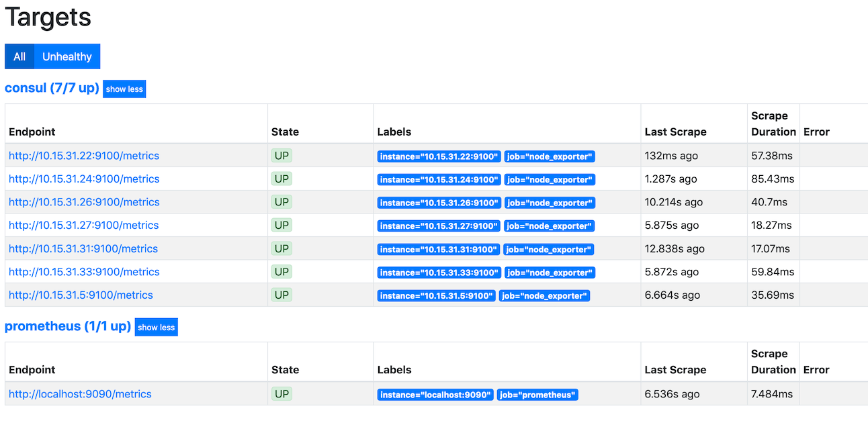Open the http://10.15.31.26:9100/metrics endpoint link

(83, 201)
